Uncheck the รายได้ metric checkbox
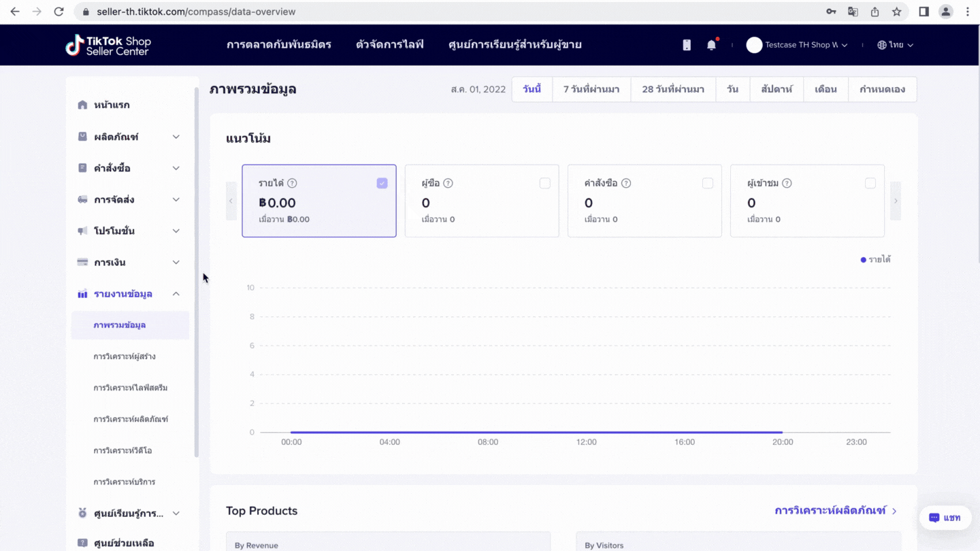This screenshot has width=980, height=551. (x=382, y=183)
